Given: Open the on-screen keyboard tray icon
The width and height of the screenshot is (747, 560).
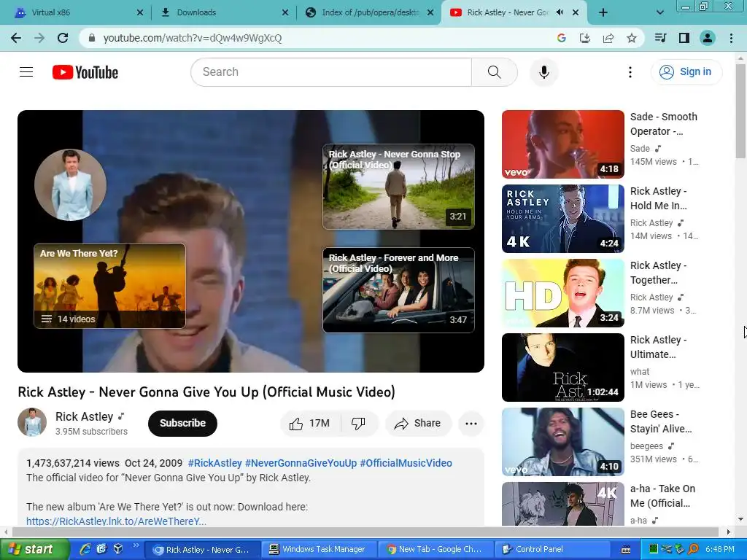Looking at the screenshot, I should (625, 550).
